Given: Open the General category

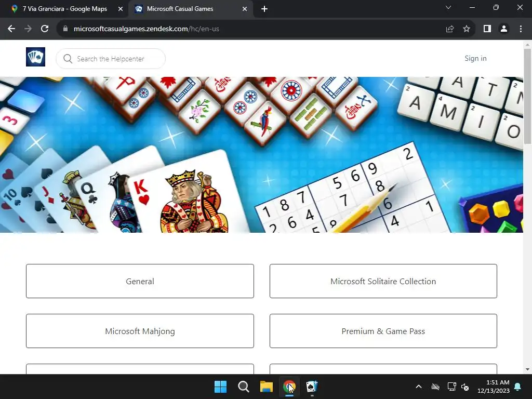Looking at the screenshot, I should (140, 281).
